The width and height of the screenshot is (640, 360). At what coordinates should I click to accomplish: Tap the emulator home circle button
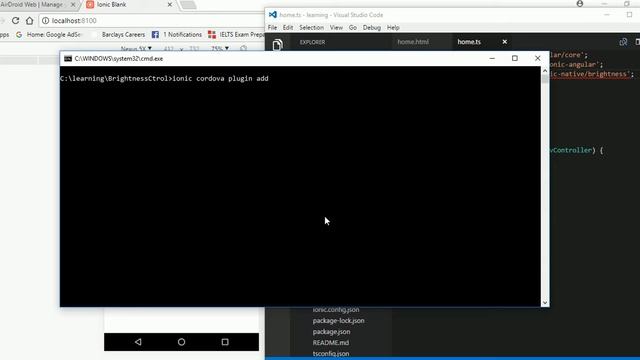[181, 342]
